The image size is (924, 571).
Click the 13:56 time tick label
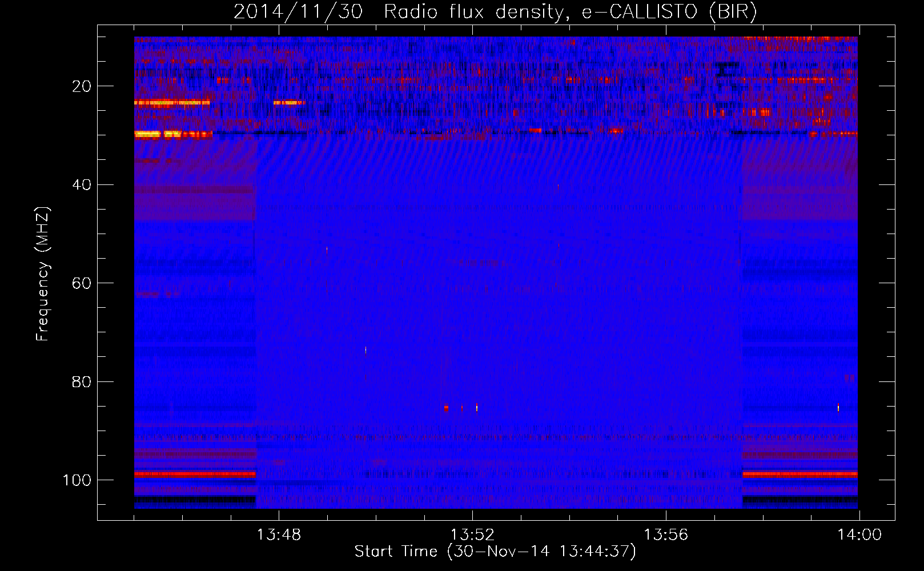click(x=666, y=535)
